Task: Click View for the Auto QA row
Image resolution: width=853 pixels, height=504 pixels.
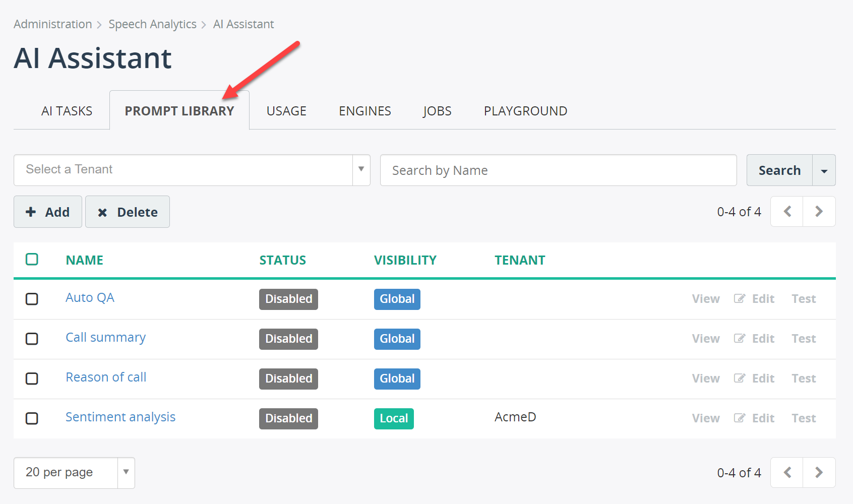Action: 706,299
